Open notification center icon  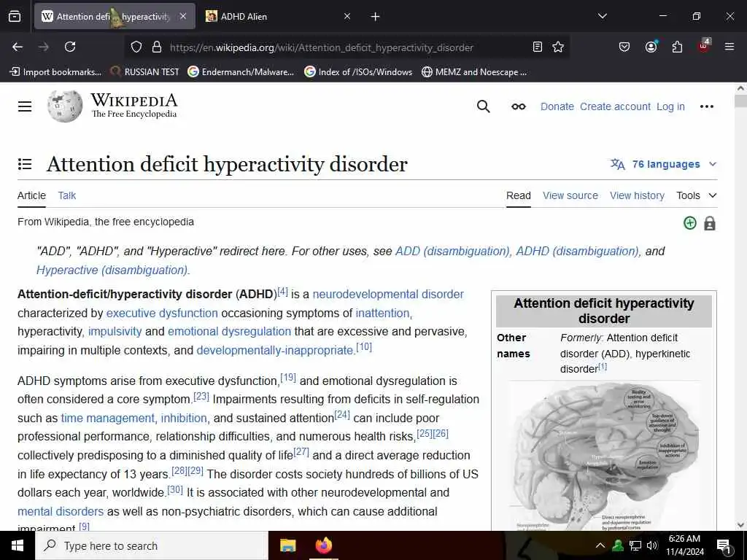724,547
